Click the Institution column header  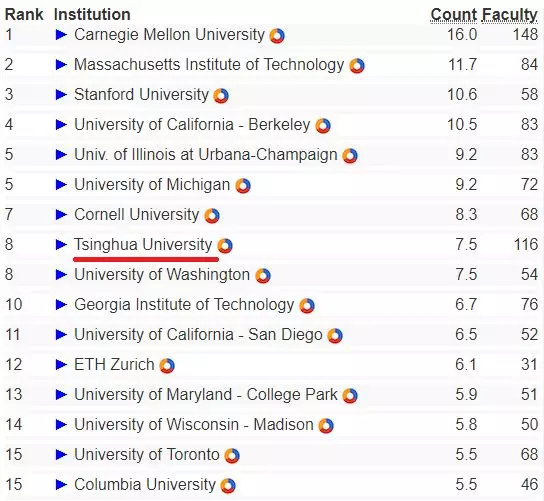[92, 15]
